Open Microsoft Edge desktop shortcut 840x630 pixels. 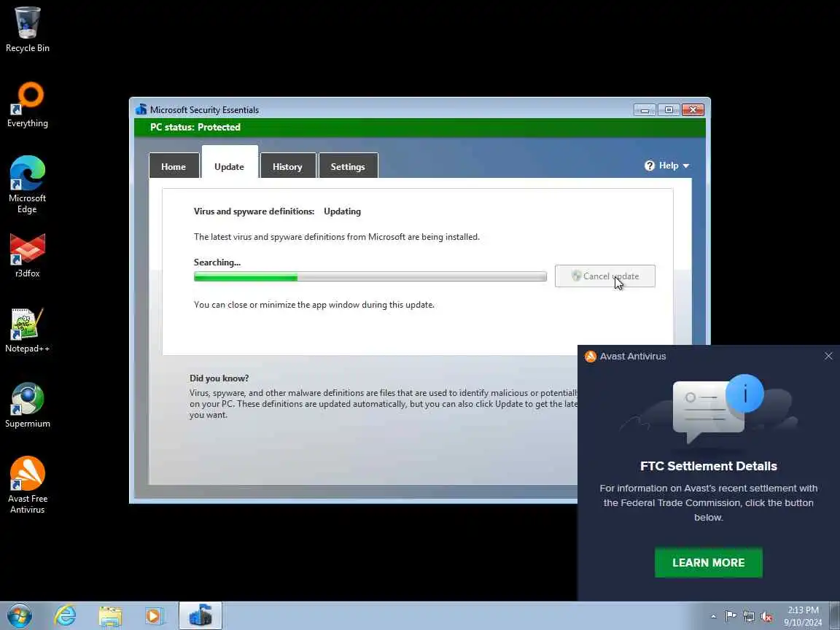(x=27, y=184)
